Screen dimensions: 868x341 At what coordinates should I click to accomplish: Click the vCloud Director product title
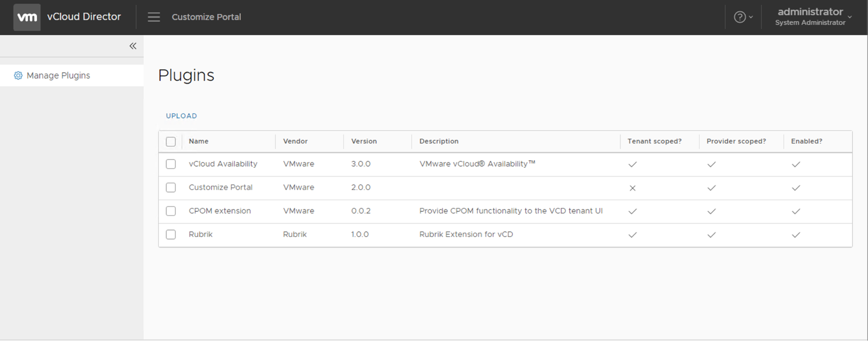pyautogui.click(x=84, y=16)
